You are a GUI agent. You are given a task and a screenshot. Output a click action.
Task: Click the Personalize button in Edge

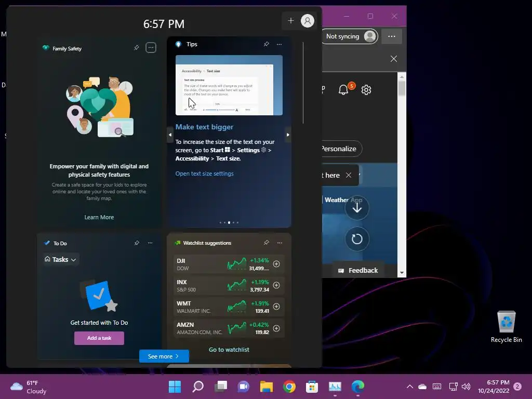[341, 149]
